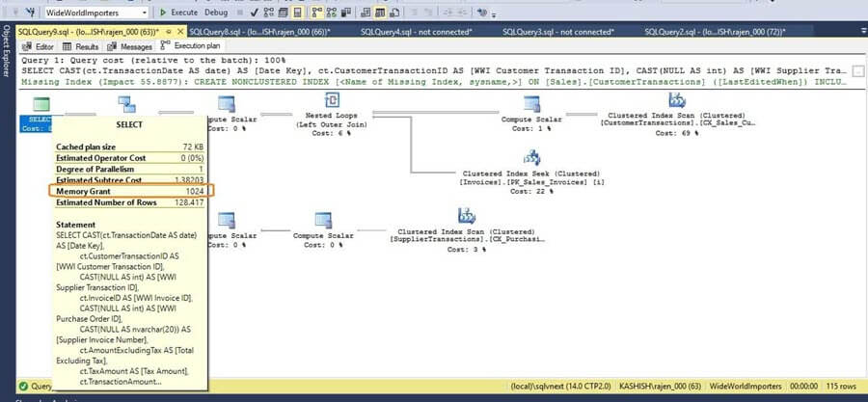
Task: Select the Execution plan pane tab
Action: (190, 46)
